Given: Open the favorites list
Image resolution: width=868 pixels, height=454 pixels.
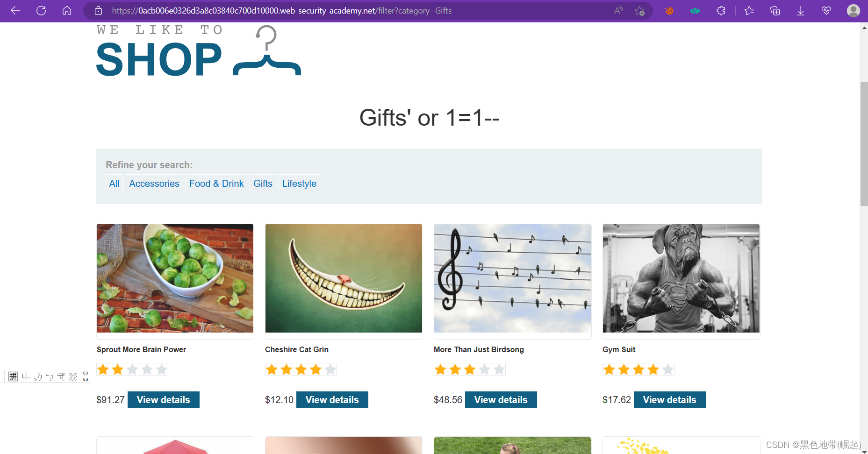Looking at the screenshot, I should [x=749, y=11].
